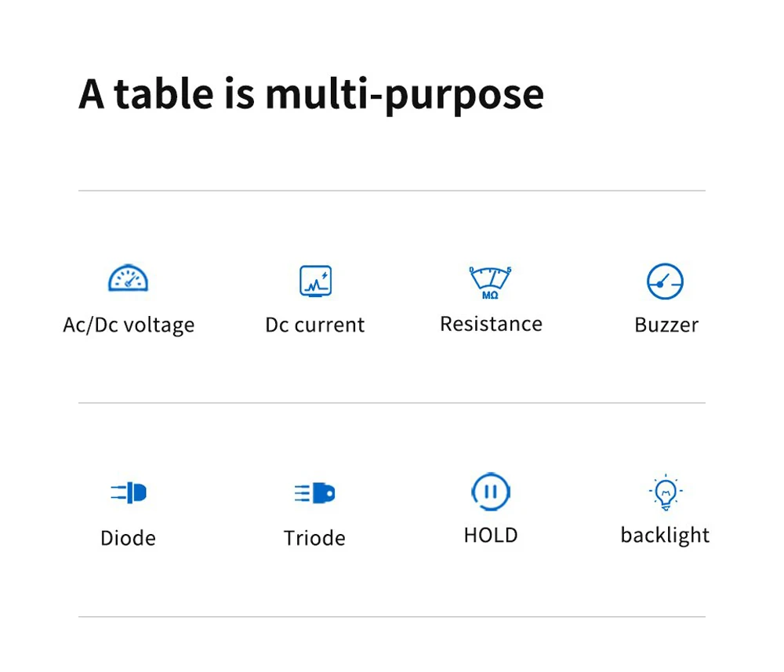Image resolution: width=784 pixels, height=672 pixels.
Task: Select the backlight text label
Action: point(665,536)
